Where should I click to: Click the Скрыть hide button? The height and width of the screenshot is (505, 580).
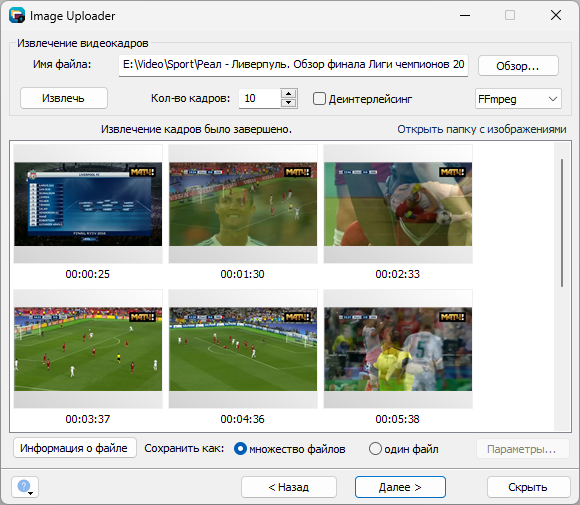pos(528,487)
